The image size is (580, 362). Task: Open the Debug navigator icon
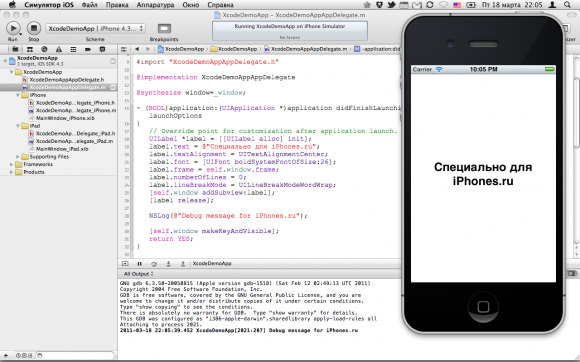click(x=73, y=49)
